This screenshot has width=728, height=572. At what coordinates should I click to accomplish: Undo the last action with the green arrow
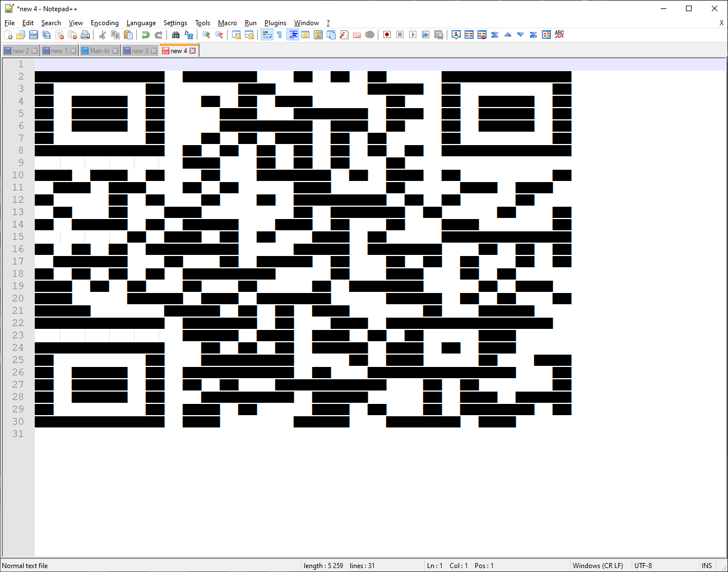(146, 35)
